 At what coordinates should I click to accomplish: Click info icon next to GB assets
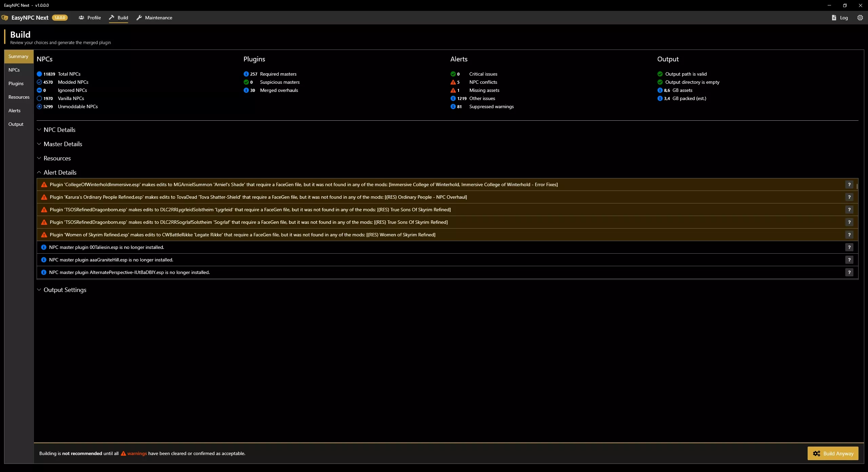pyautogui.click(x=660, y=90)
